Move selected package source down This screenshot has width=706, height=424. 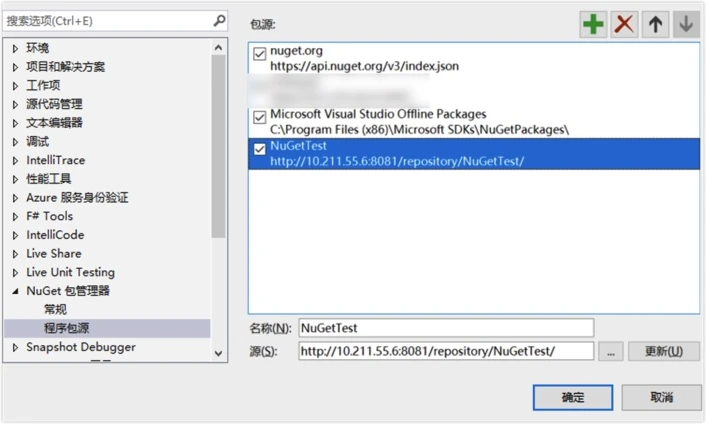click(686, 24)
